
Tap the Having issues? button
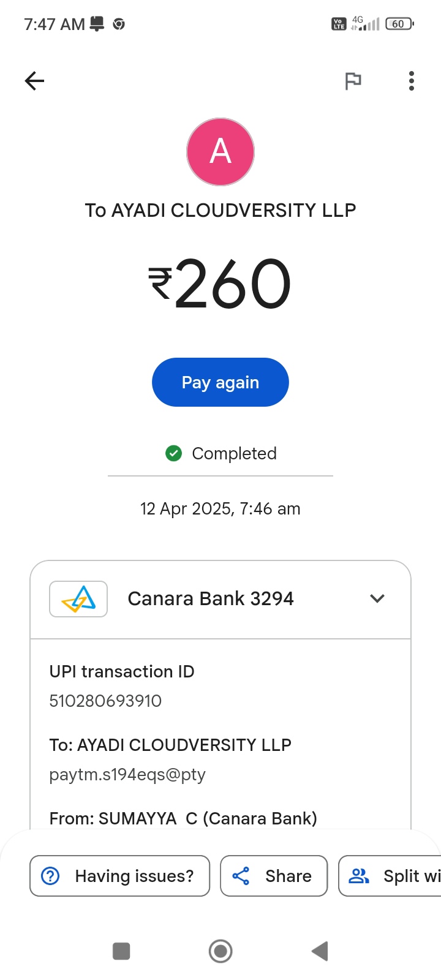(x=120, y=876)
